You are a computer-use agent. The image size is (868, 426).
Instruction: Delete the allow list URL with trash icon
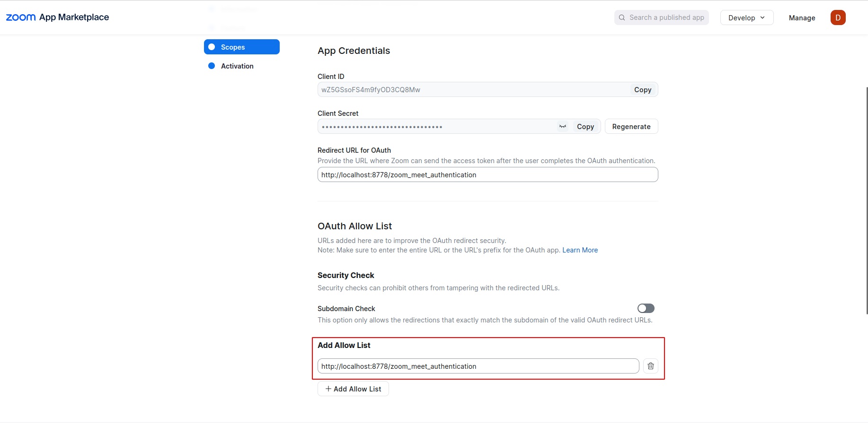(x=651, y=366)
